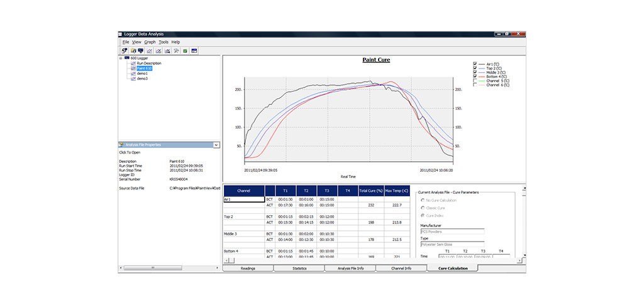Select Paint 610 in the logger tree
Image resolution: width=644 pixels, height=302 pixels.
(x=145, y=68)
